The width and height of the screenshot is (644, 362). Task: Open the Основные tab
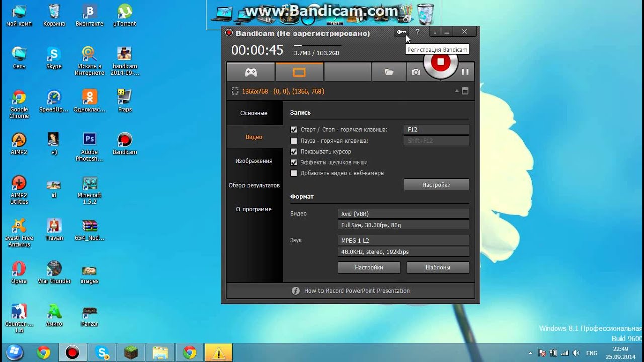click(x=254, y=113)
